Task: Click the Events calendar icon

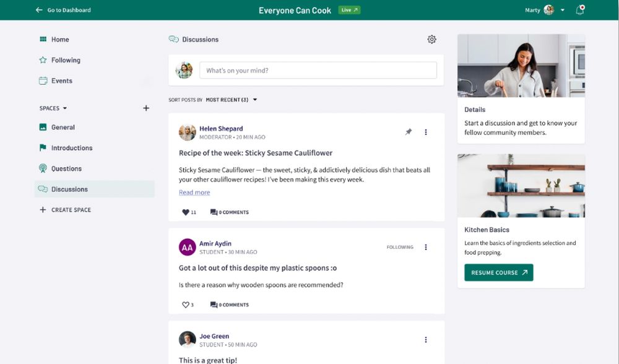Action: point(43,80)
